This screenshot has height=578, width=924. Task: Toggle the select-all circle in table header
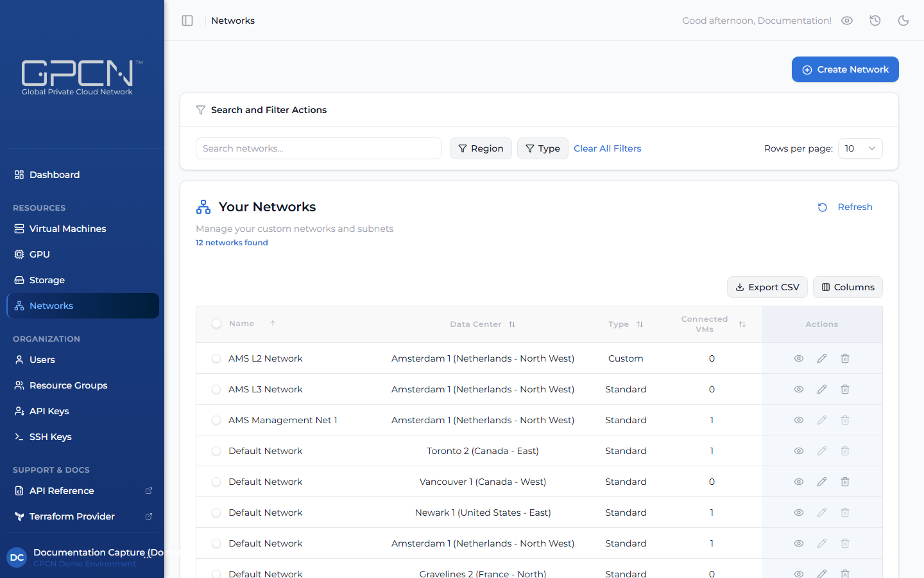point(216,324)
